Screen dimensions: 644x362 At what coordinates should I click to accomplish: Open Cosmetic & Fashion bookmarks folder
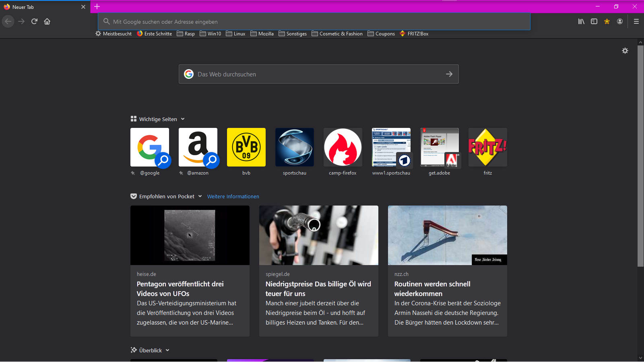[337, 34]
